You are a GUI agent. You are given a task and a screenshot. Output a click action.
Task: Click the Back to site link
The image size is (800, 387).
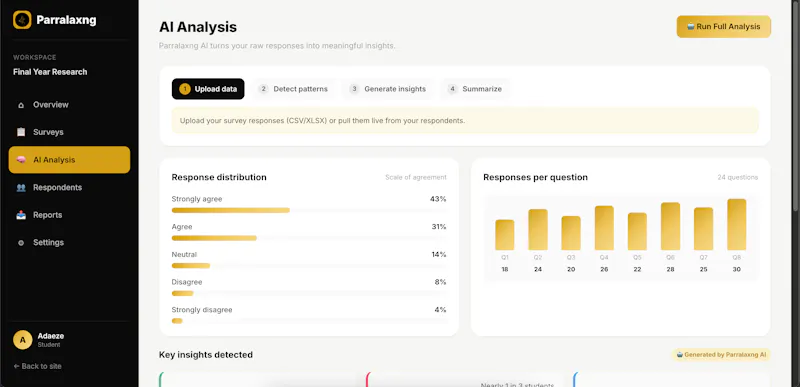(x=38, y=366)
